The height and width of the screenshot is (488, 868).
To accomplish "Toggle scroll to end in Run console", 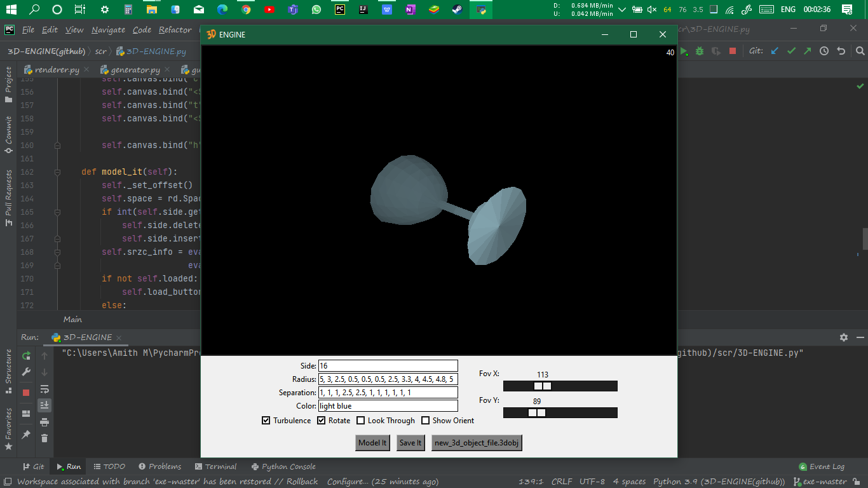I will pyautogui.click(x=44, y=405).
